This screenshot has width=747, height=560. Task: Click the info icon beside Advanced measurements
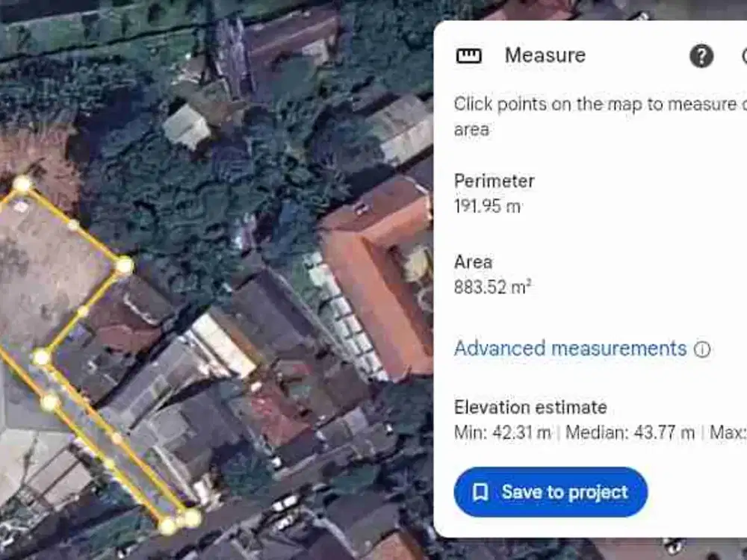[703, 349]
